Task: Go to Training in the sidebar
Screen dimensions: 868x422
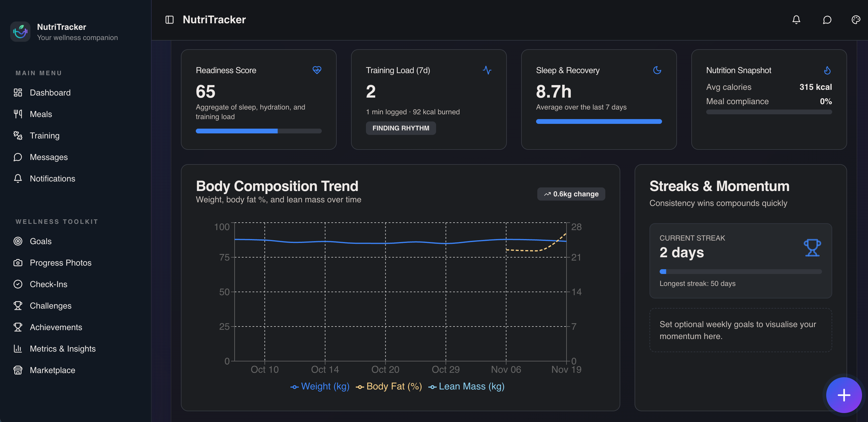Action: pos(44,136)
